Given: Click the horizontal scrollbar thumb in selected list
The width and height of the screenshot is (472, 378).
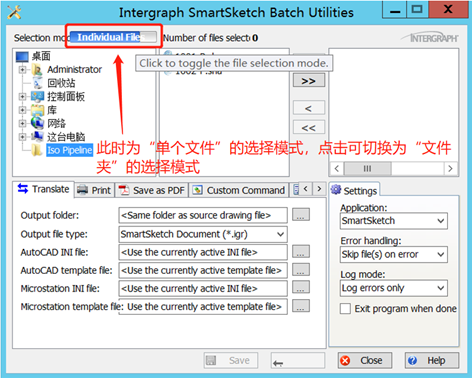Looking at the screenshot, I should pos(367,168).
